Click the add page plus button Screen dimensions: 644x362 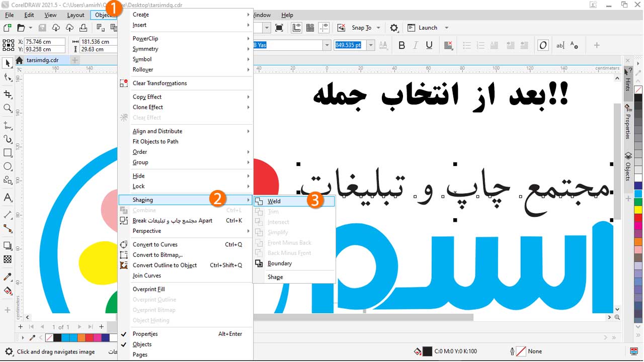tap(101, 327)
